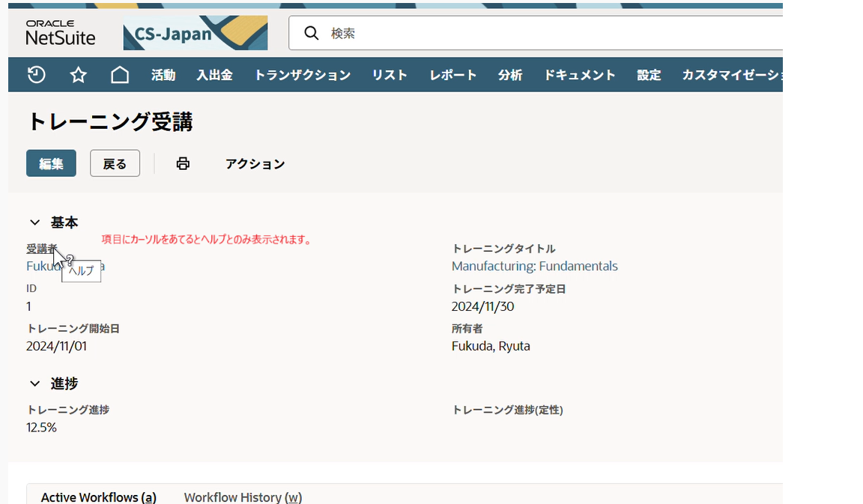Image resolution: width=863 pixels, height=504 pixels.
Task: Open the アクション dropdown
Action: point(255,163)
